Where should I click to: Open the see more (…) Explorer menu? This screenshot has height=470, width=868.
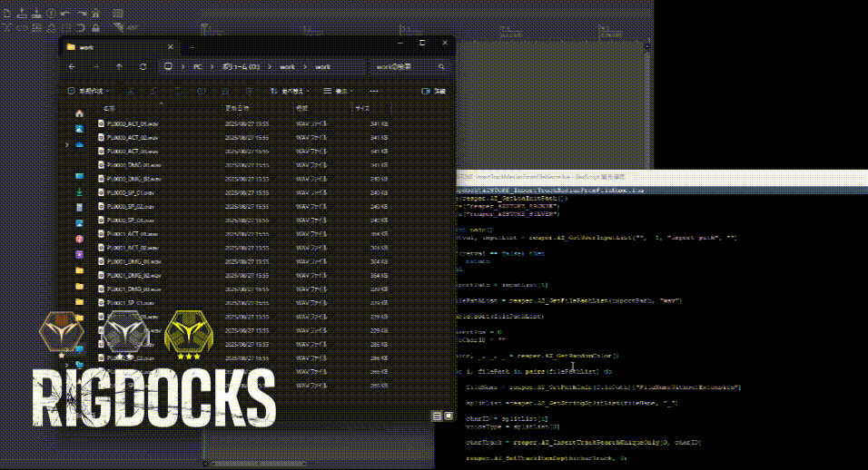(x=374, y=91)
